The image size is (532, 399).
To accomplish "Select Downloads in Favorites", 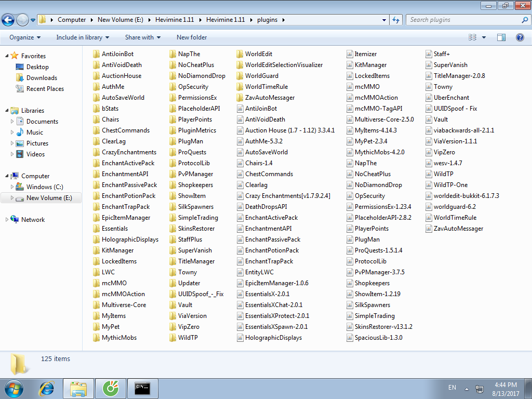I will [42, 78].
